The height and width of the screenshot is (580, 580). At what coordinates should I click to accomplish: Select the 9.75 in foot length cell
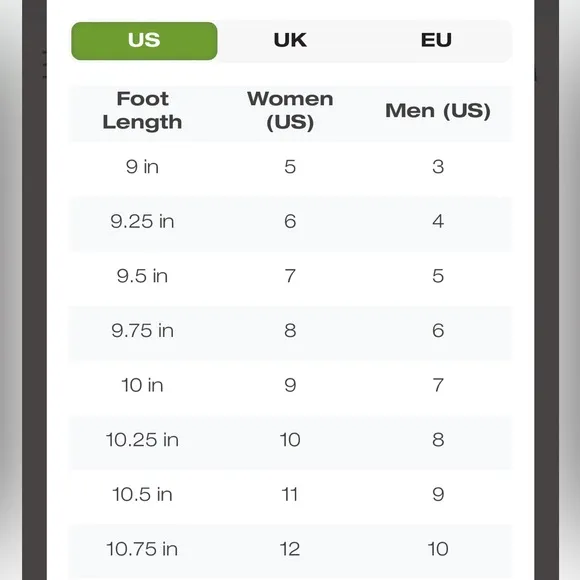(x=142, y=331)
